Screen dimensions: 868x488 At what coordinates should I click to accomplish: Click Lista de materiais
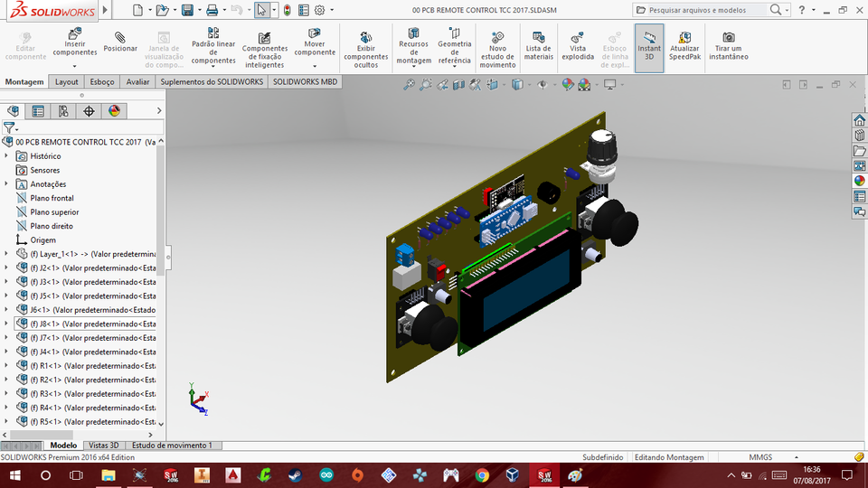(x=539, y=45)
